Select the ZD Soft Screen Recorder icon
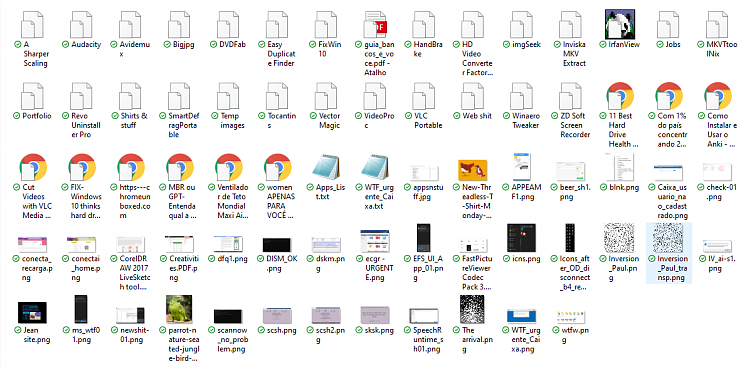Viewport: 750px width, 369px height. [571, 96]
